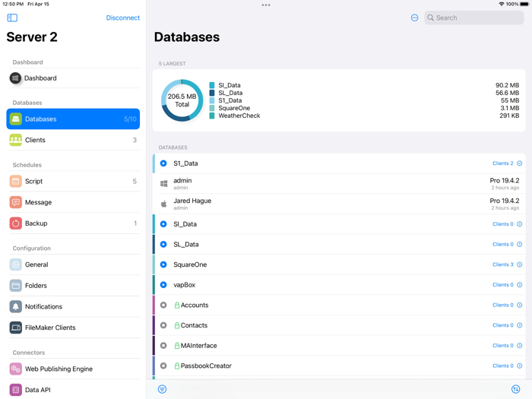
Task: Click the Clients people icon
Action: (x=16, y=140)
